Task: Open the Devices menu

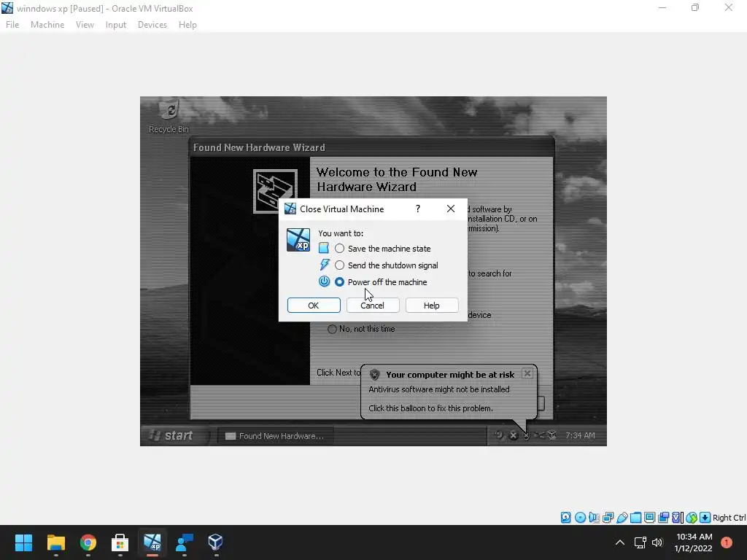Action: coord(152,25)
